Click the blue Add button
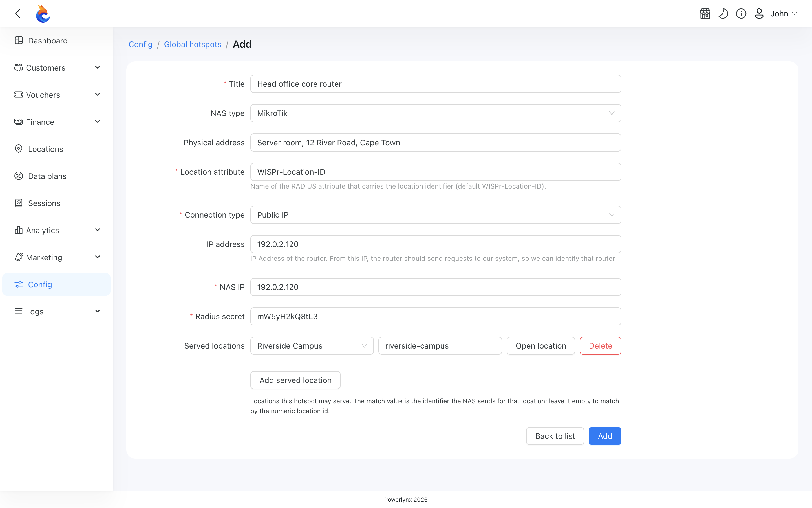This screenshot has width=812, height=508. click(x=605, y=436)
